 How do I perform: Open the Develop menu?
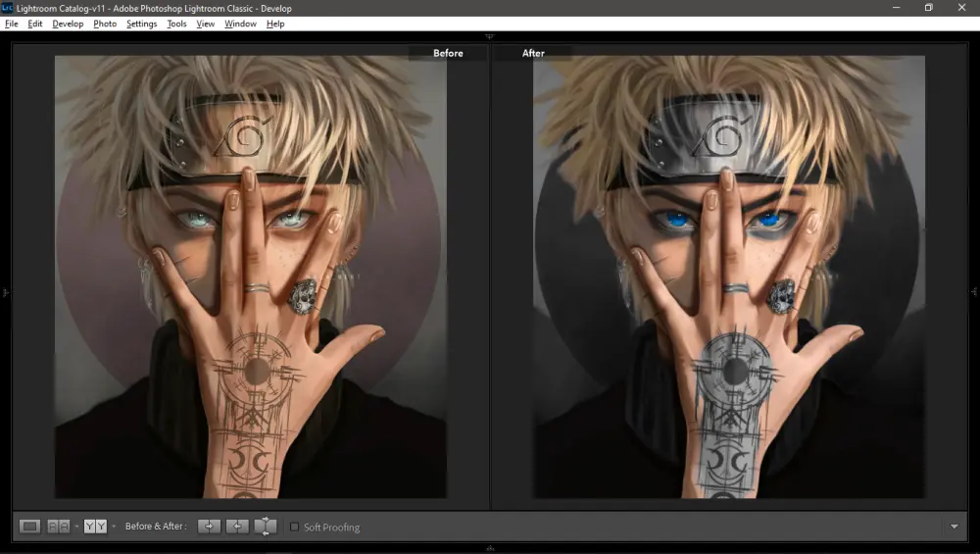68,24
